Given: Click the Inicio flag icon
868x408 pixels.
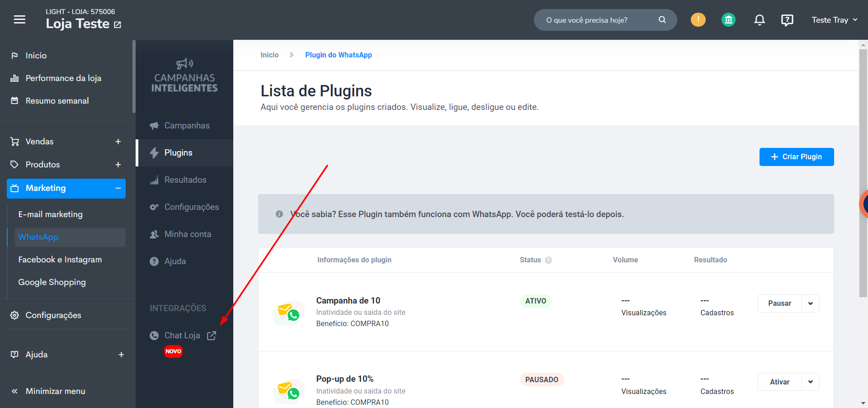Looking at the screenshot, I should point(14,56).
